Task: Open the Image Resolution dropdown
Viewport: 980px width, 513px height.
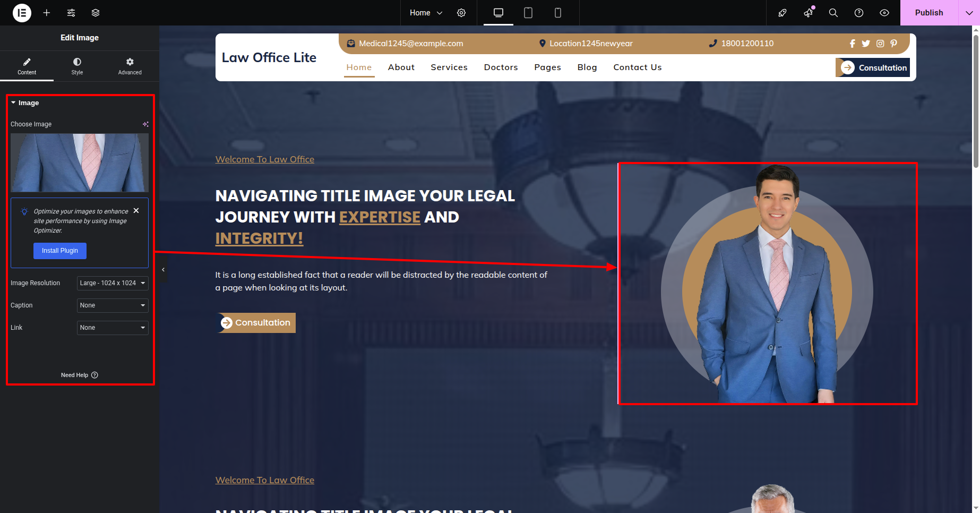Action: (x=113, y=283)
